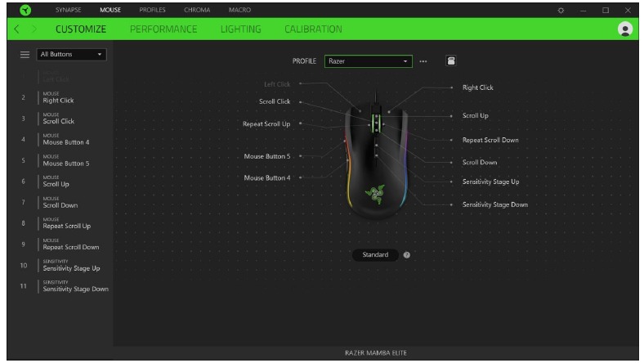Click Scroll Click label on diagram

(275, 101)
